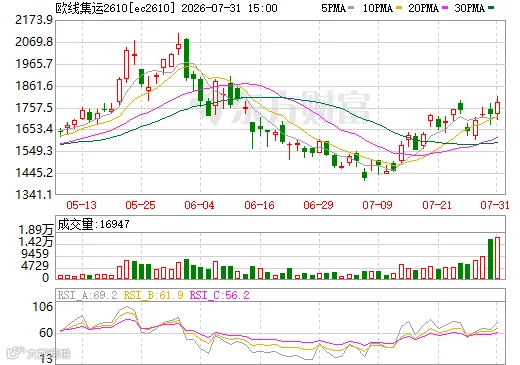Select the 05-13 date axis label
The width and height of the screenshot is (520, 365).
pos(81,205)
